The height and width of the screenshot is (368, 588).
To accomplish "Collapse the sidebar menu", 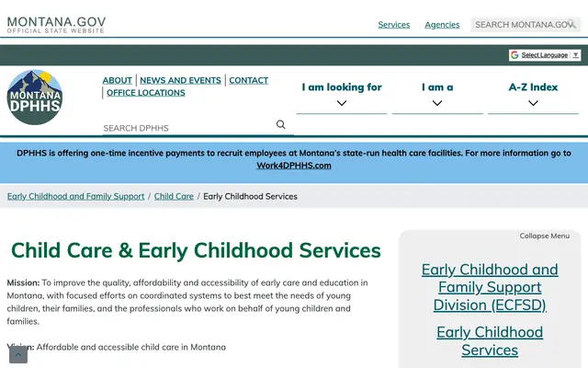I will click(x=544, y=236).
